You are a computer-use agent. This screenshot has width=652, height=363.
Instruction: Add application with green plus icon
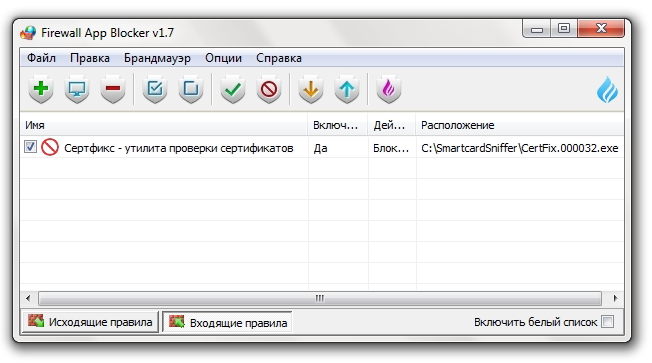41,89
